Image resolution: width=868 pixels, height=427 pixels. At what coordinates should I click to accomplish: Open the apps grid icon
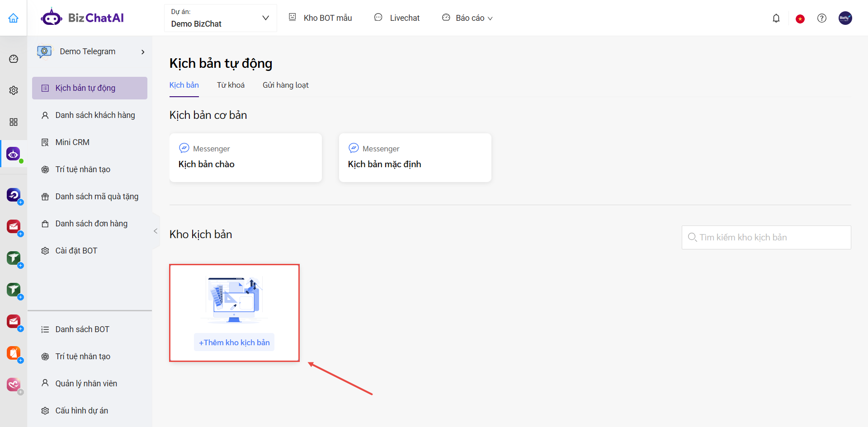click(x=14, y=122)
